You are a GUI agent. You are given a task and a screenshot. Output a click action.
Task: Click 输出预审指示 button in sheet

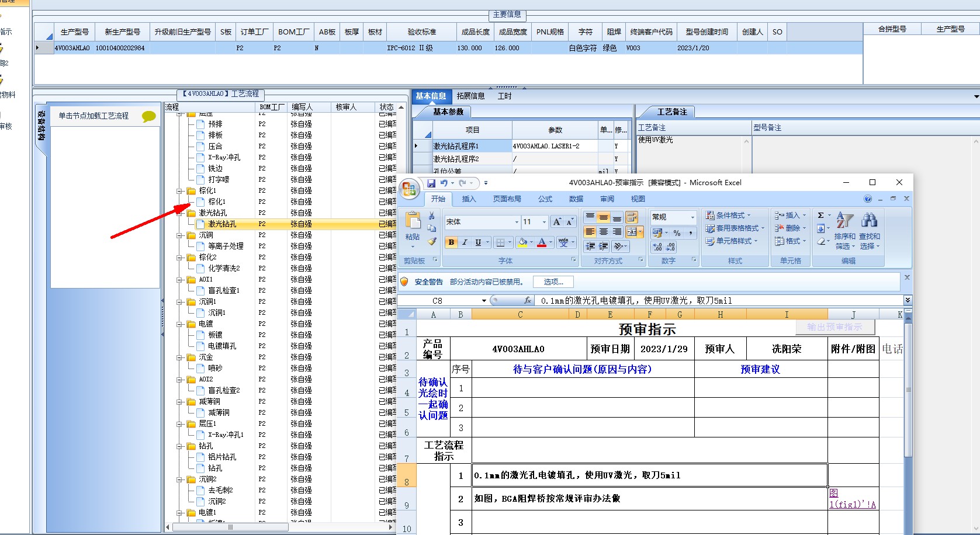834,327
